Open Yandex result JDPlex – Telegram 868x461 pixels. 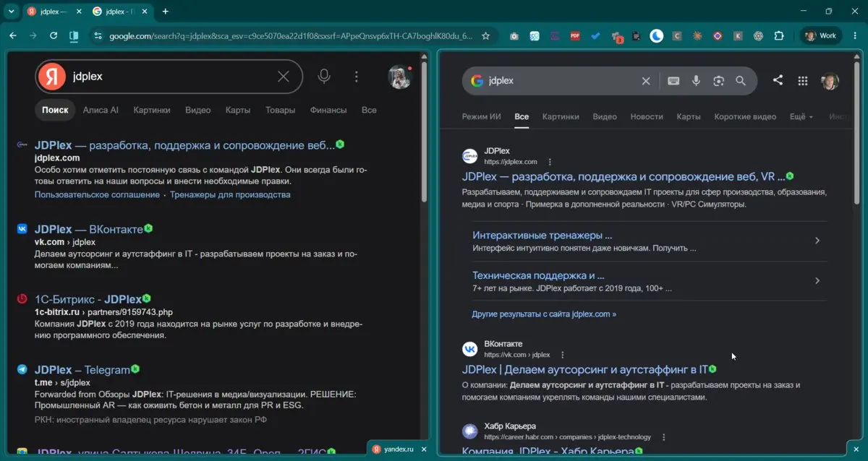click(82, 369)
